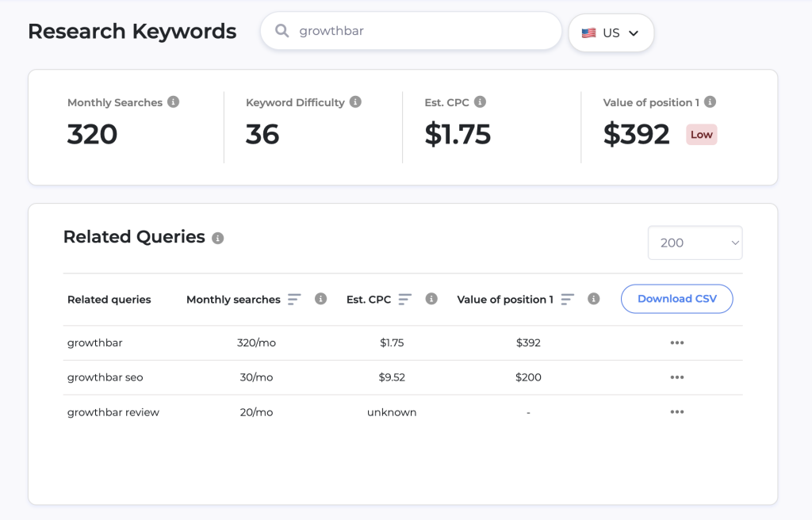This screenshot has height=520, width=812.
Task: Select the growthbar query in table
Action: [x=95, y=343]
